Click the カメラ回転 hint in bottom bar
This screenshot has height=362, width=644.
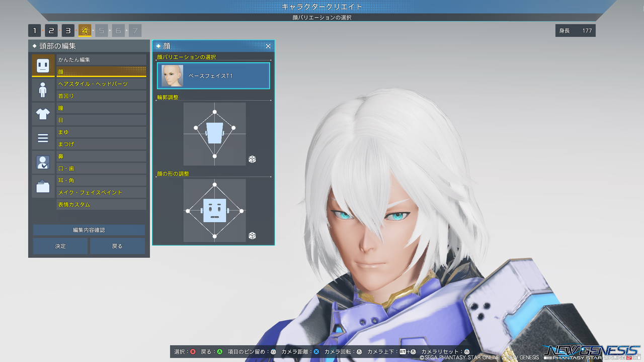click(x=343, y=351)
